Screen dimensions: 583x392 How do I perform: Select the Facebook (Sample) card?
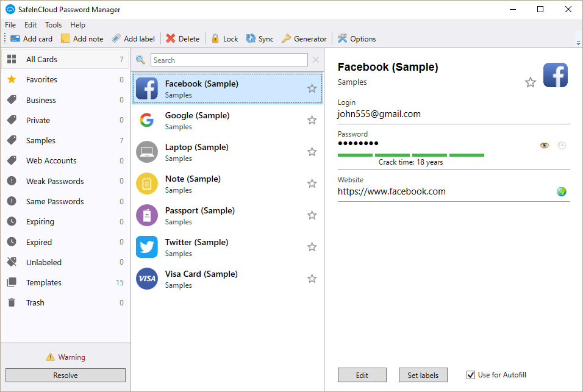[x=227, y=88]
